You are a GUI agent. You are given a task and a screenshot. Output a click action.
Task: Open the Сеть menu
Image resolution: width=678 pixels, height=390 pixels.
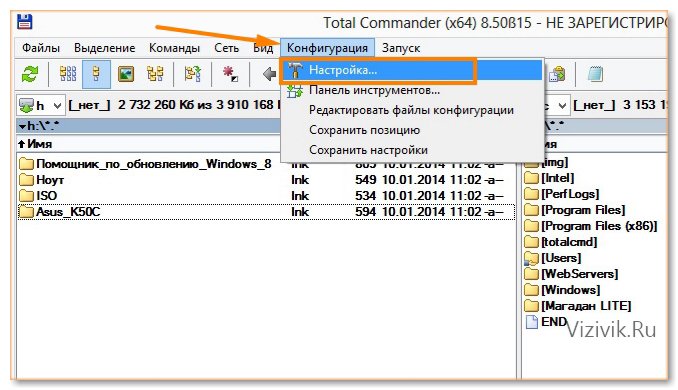click(226, 48)
